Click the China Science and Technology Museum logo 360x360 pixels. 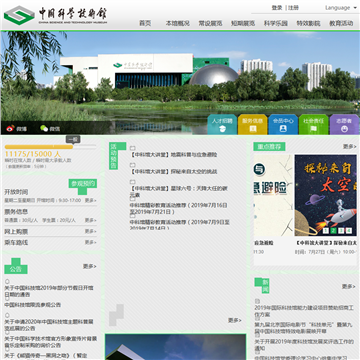[55, 15]
